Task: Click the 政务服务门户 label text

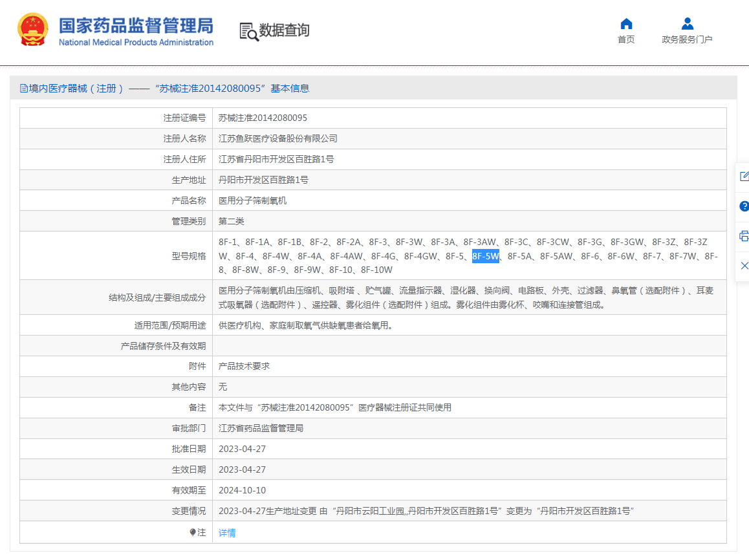Action: click(x=687, y=39)
